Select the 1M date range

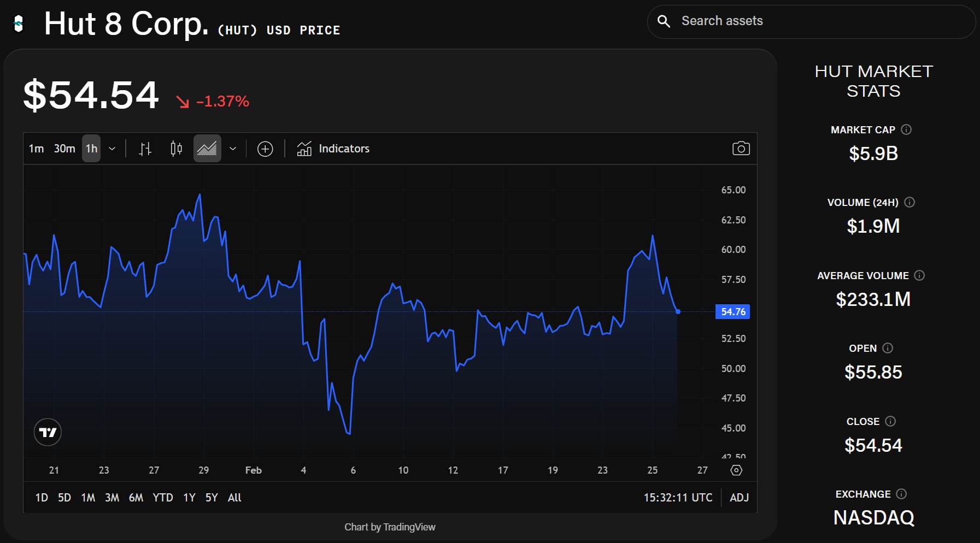pyautogui.click(x=88, y=498)
